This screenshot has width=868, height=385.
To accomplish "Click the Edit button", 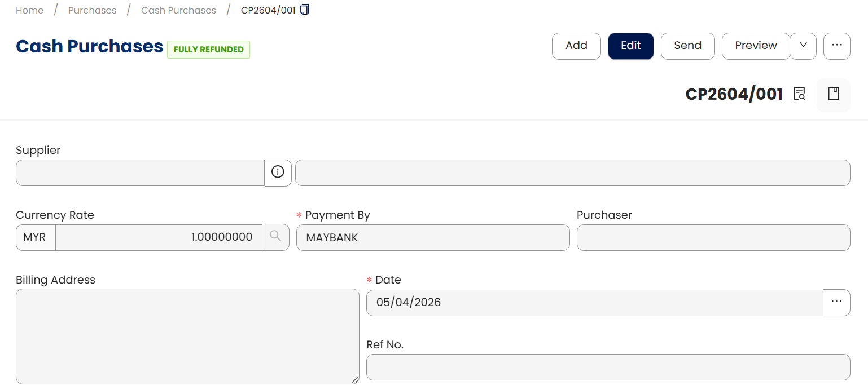I will (x=631, y=46).
